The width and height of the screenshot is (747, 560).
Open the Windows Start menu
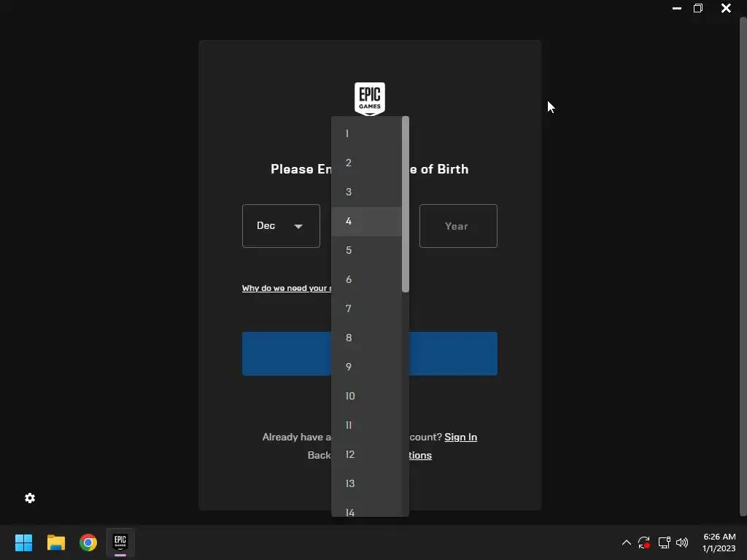click(x=23, y=542)
